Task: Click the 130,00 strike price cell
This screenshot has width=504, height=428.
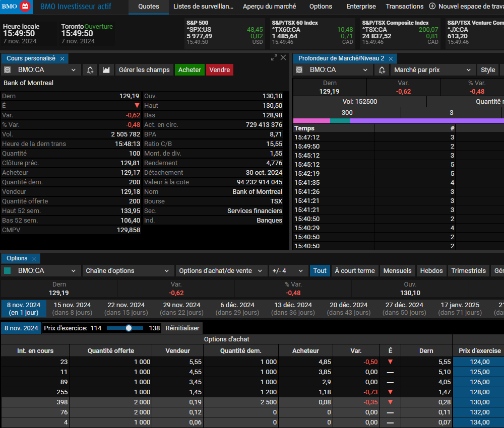Action: [479, 402]
